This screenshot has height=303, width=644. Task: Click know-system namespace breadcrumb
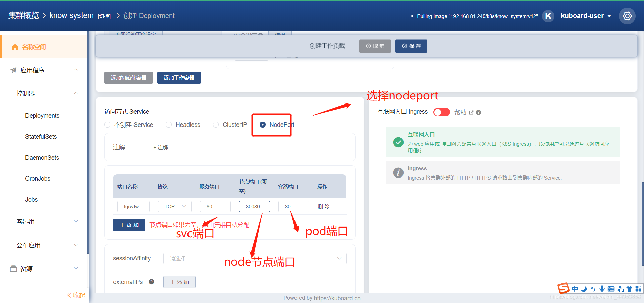71,16
